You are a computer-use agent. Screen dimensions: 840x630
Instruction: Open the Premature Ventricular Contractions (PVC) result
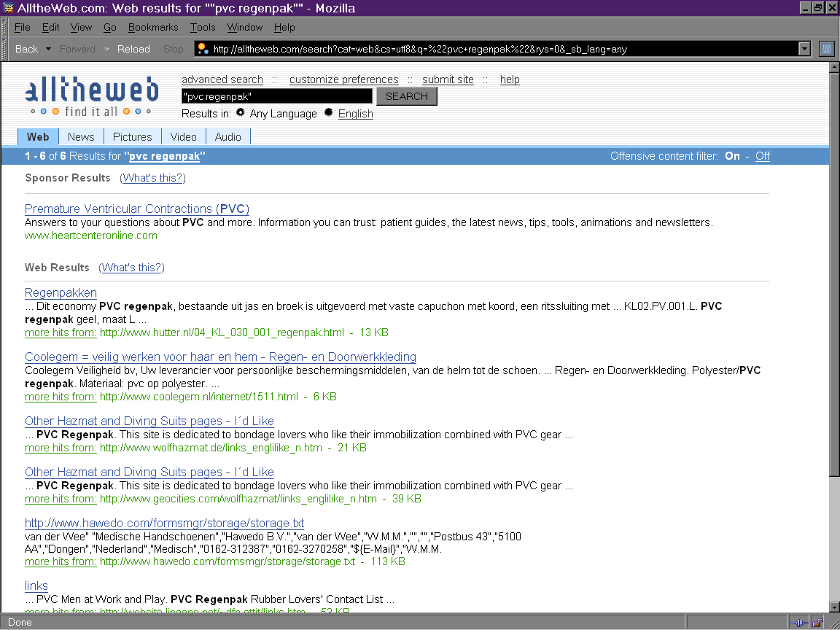click(x=137, y=209)
